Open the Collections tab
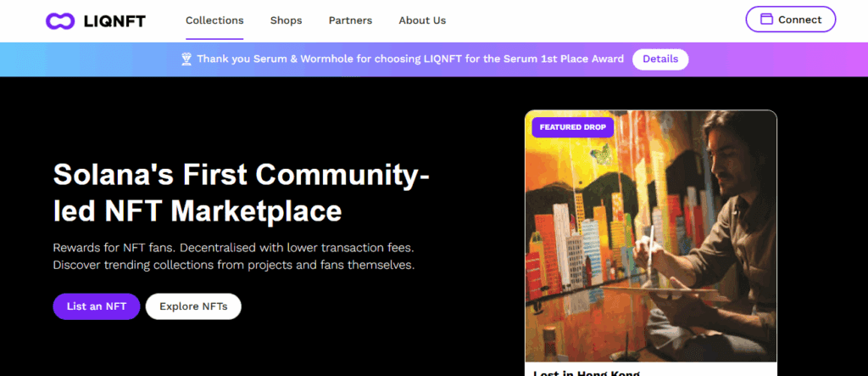Screen dimensions: 868x376 (214, 20)
